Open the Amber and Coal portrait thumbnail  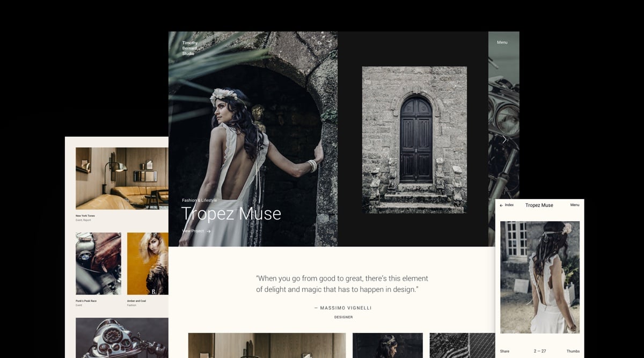click(x=148, y=264)
